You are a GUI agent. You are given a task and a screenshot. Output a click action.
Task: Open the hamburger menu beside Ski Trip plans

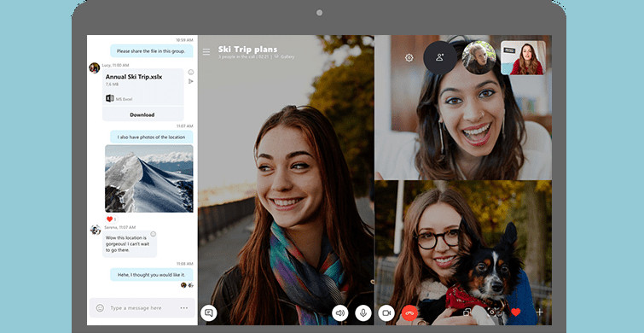click(206, 52)
